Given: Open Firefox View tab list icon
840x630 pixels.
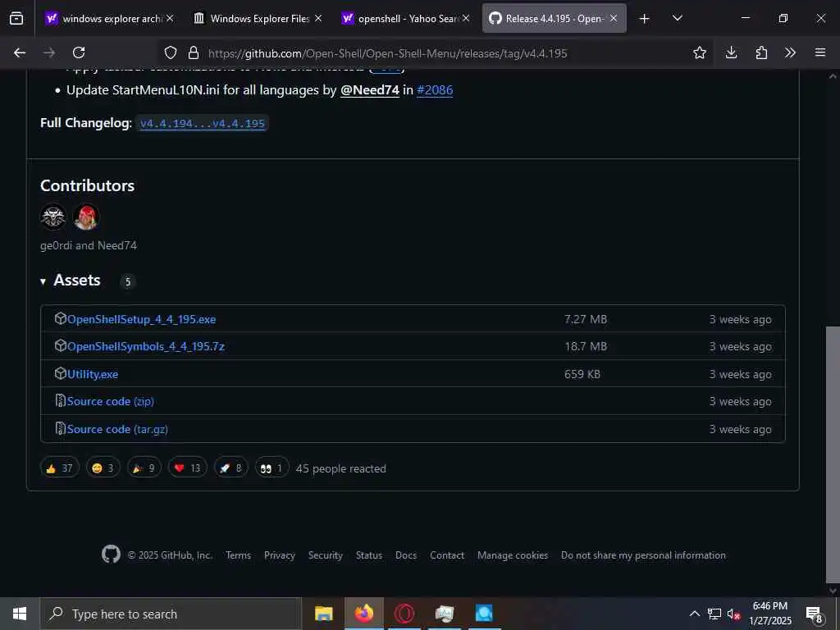Looking at the screenshot, I should [x=16, y=18].
